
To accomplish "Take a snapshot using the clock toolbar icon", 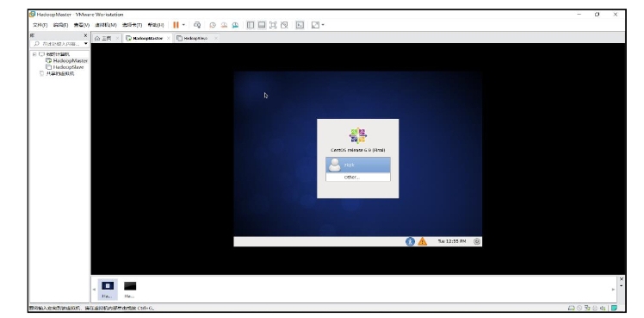I will (213, 25).
